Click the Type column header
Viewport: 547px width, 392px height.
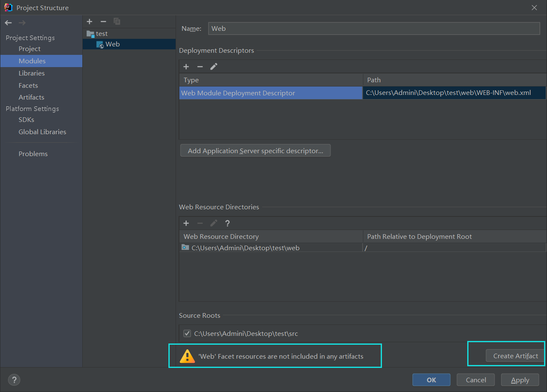coord(271,80)
